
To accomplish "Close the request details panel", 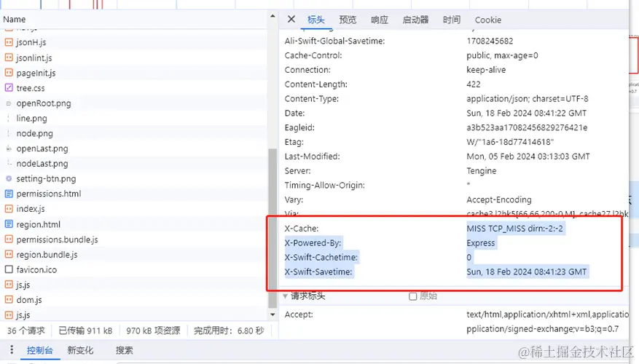I will [291, 19].
